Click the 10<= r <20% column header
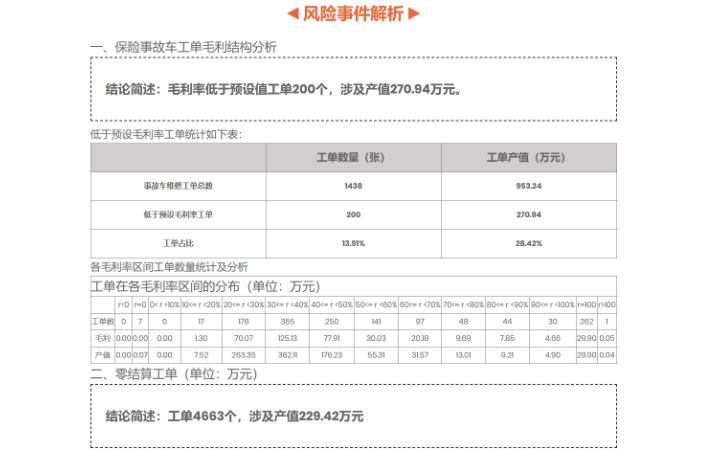Image resolution: width=720 pixels, height=450 pixels. point(201,305)
